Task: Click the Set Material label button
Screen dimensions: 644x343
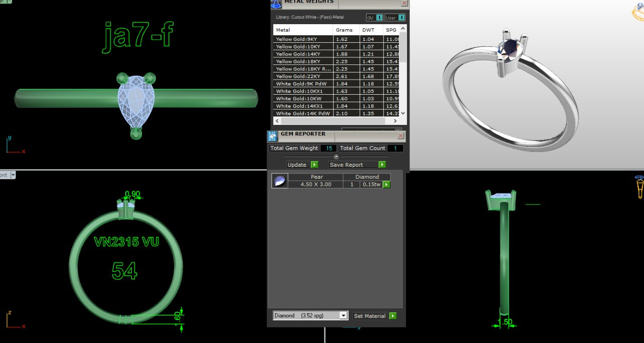Action: 370,316
